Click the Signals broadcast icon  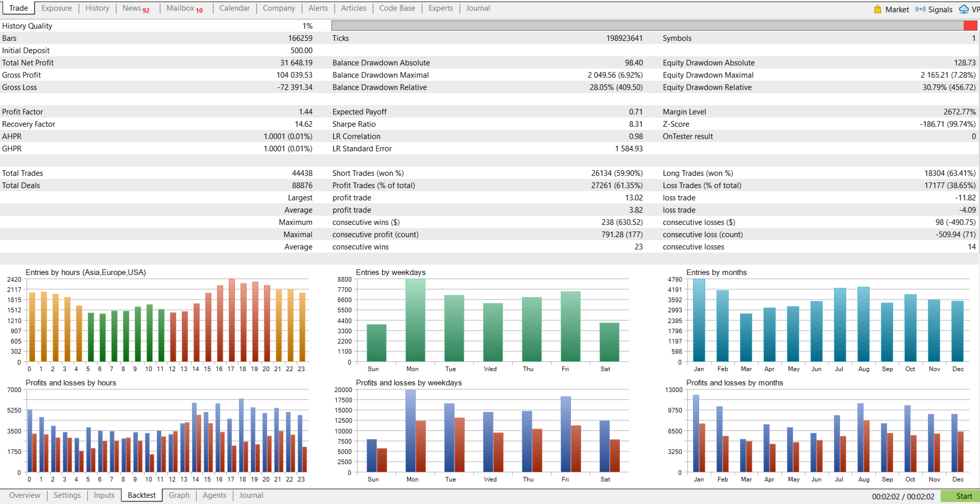coord(920,9)
